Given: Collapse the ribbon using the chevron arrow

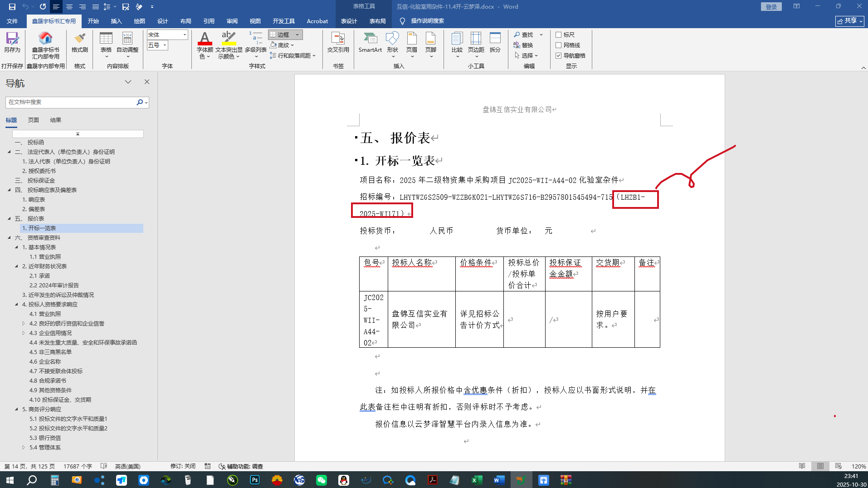Looking at the screenshot, I should [863, 68].
